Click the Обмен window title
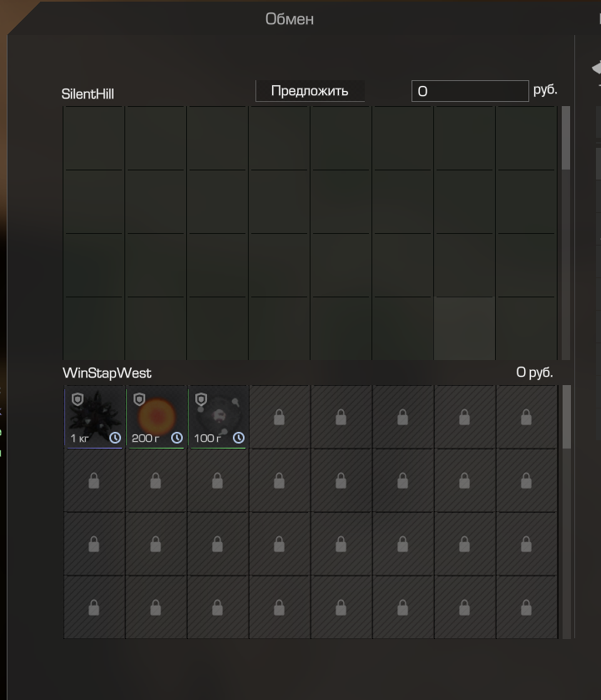Viewport: 601px width, 700px height. pos(290,19)
